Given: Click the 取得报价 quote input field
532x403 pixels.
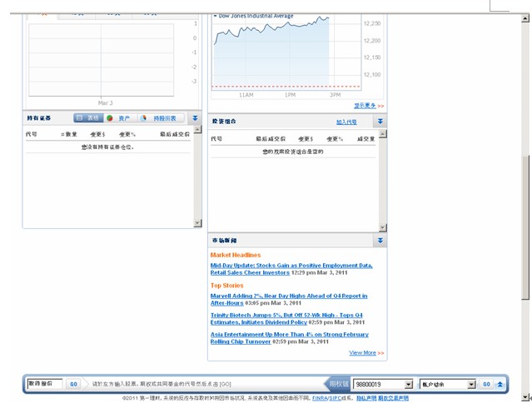Looking at the screenshot, I should click(x=44, y=384).
